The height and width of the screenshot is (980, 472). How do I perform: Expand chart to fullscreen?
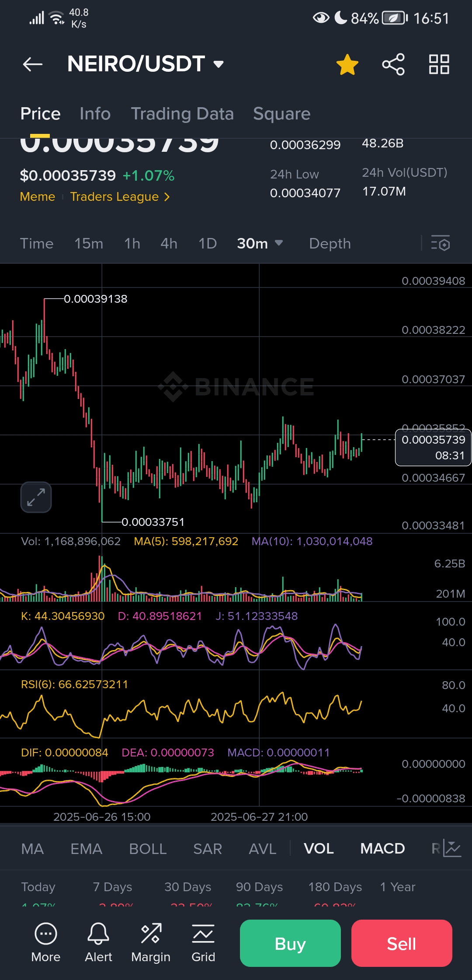tap(36, 497)
